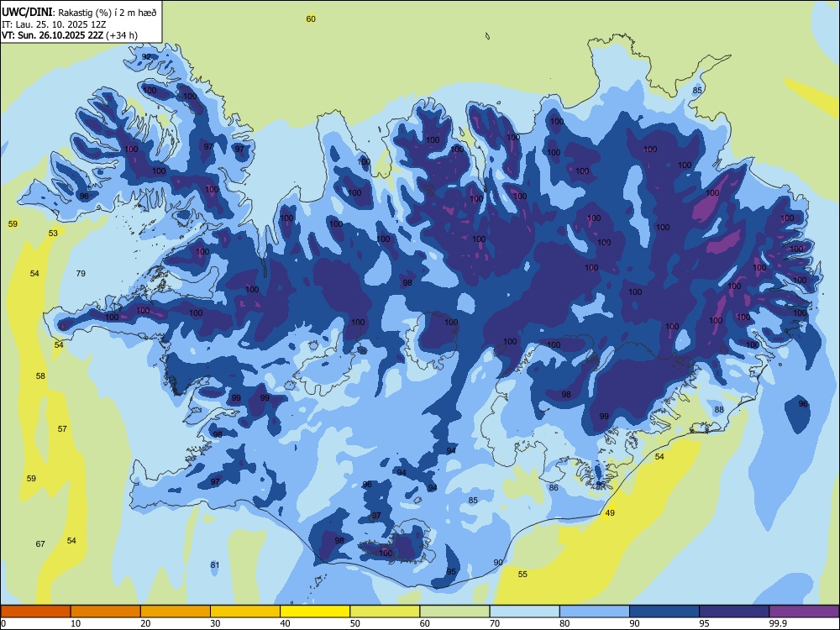The height and width of the screenshot is (630, 840).
Task: Click the bright yellow 40–50 legend swatch
Action: (315, 612)
